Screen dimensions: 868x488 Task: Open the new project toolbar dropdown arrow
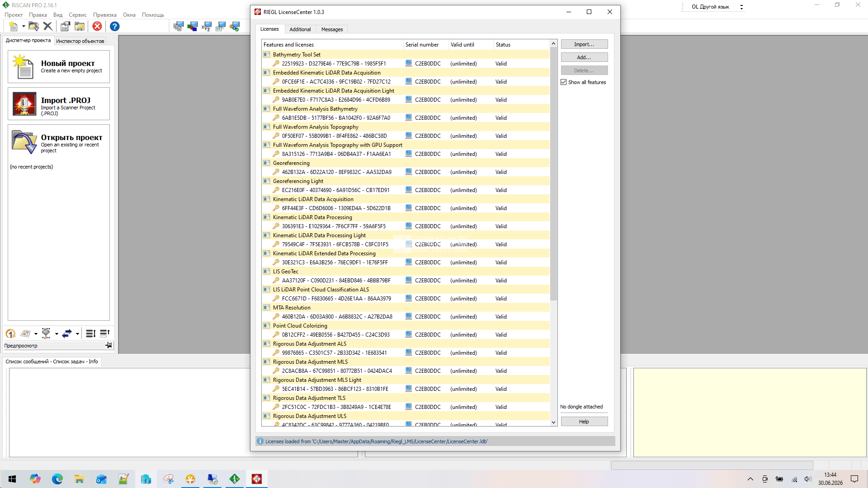click(x=24, y=27)
